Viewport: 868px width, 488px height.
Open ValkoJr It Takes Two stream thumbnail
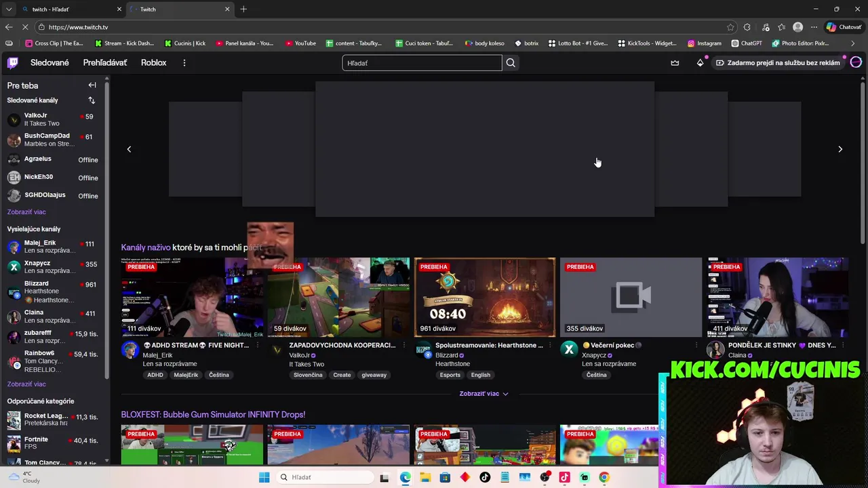[338, 298]
